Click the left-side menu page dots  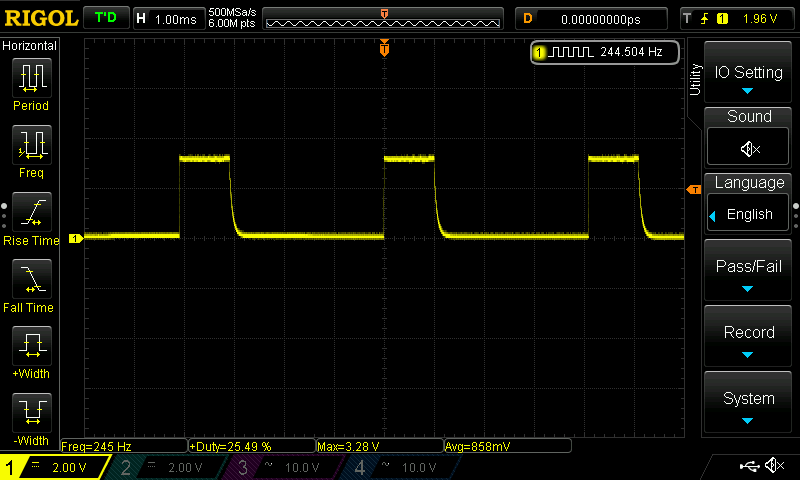click(x=4, y=216)
